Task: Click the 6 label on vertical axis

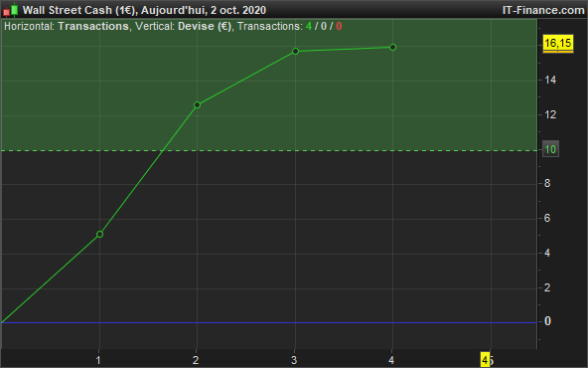Action: [x=547, y=218]
